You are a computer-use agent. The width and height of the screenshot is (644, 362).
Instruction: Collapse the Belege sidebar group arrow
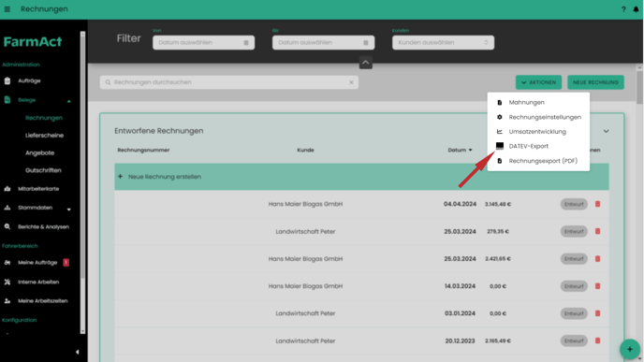68,101
